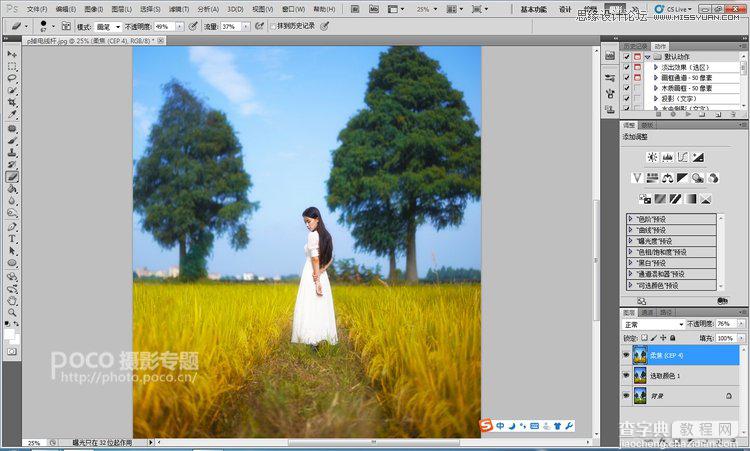
Task: Toggle the 木质画框 - 50 像素 action checkbox
Action: click(627, 88)
